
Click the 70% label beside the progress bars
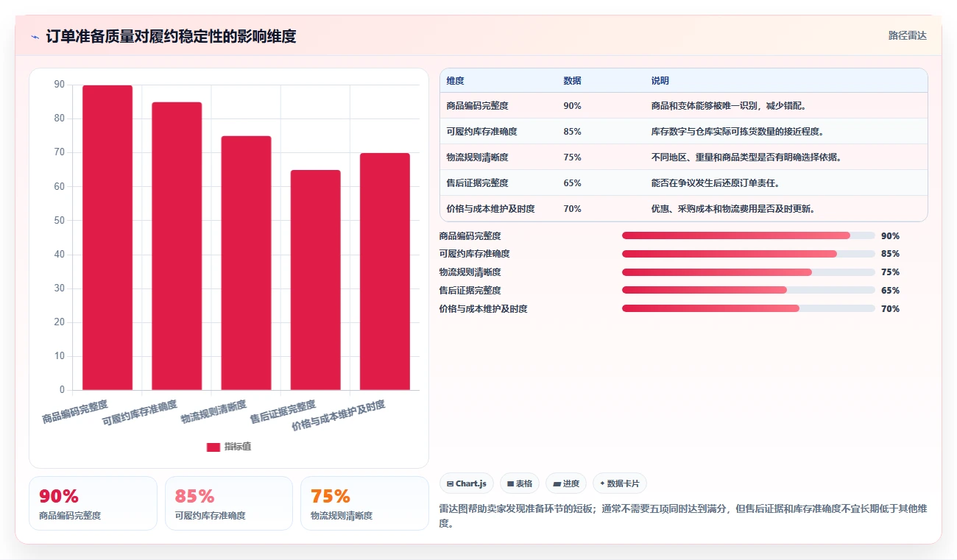point(890,308)
